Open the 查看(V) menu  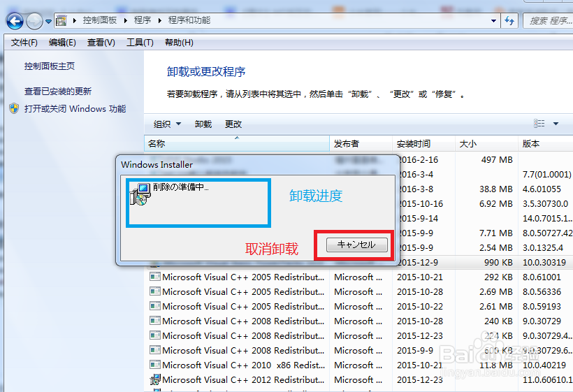tap(101, 43)
